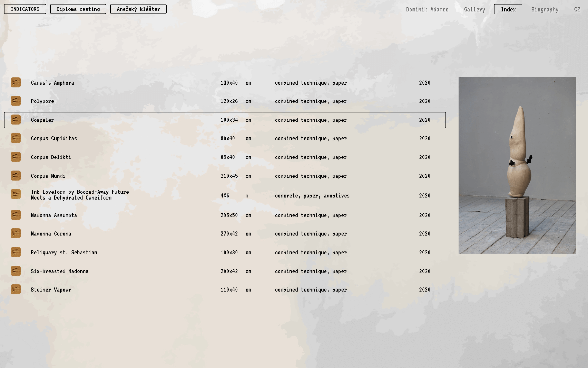The image size is (588, 368).
Task: Click the Gospeler title text
Action: tap(42, 120)
